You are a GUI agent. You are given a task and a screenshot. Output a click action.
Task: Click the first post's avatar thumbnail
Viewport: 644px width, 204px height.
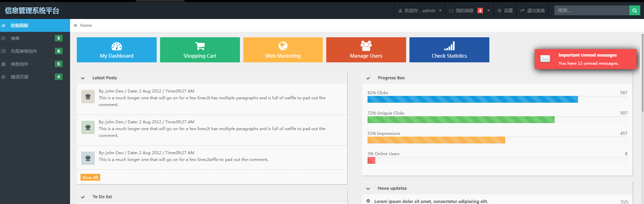pos(88,97)
